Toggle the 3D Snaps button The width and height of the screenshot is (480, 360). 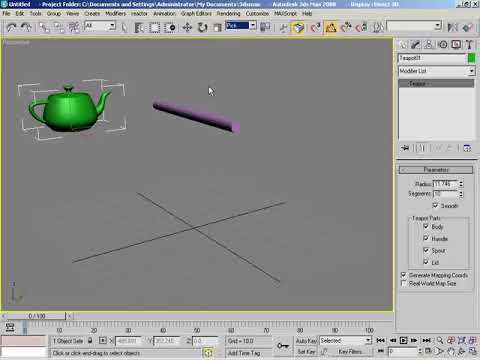coord(315,27)
